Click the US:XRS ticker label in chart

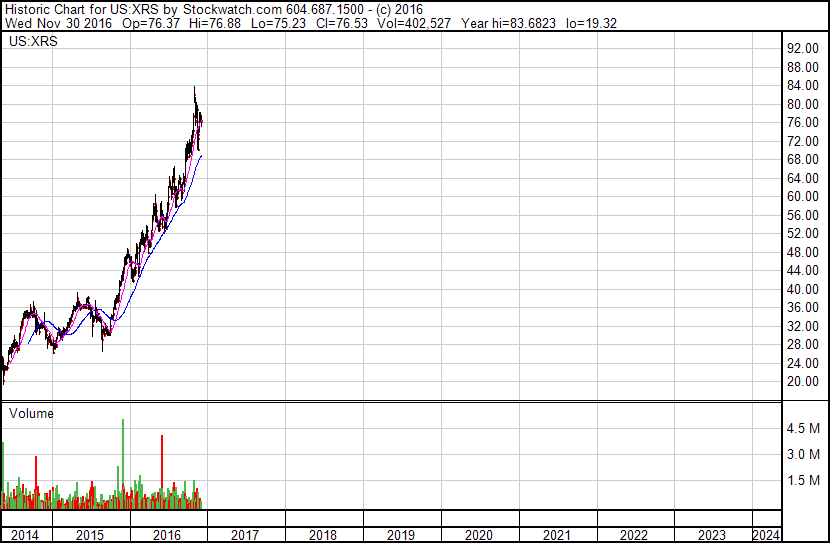[x=33, y=41]
